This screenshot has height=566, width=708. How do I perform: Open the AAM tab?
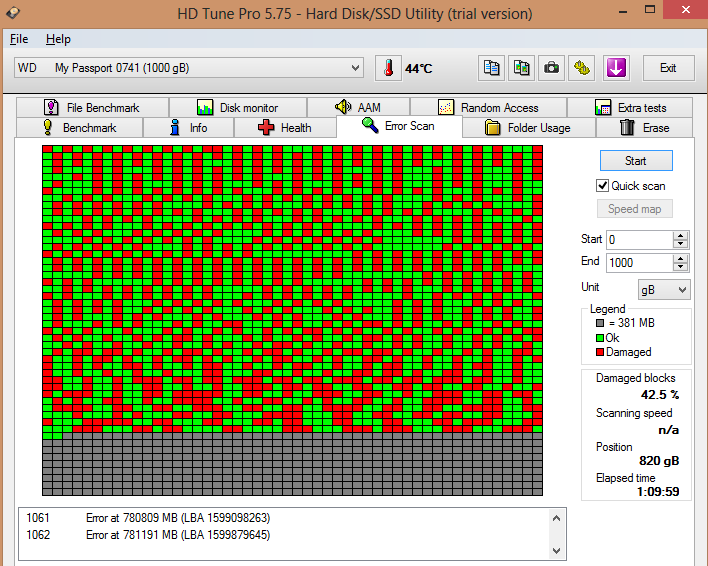click(359, 107)
